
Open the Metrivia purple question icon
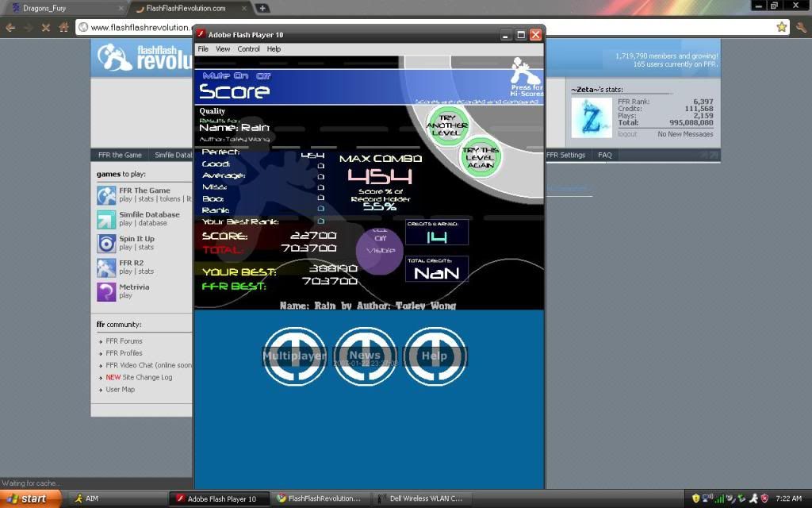point(106,291)
